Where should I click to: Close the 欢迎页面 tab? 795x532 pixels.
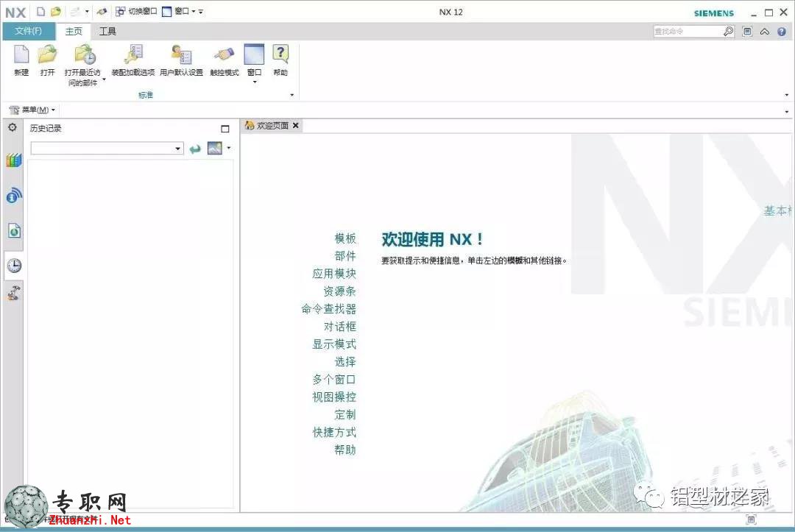[296, 125]
